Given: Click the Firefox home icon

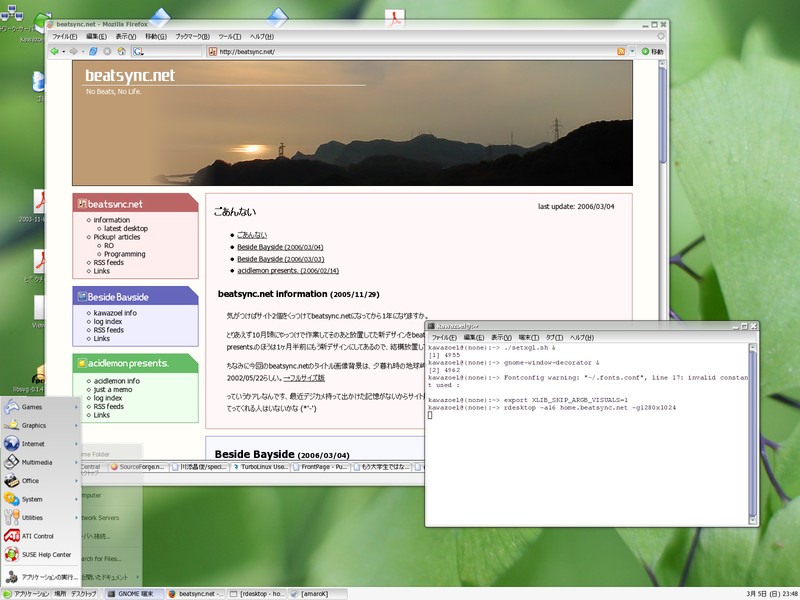Looking at the screenshot, I should [x=121, y=51].
